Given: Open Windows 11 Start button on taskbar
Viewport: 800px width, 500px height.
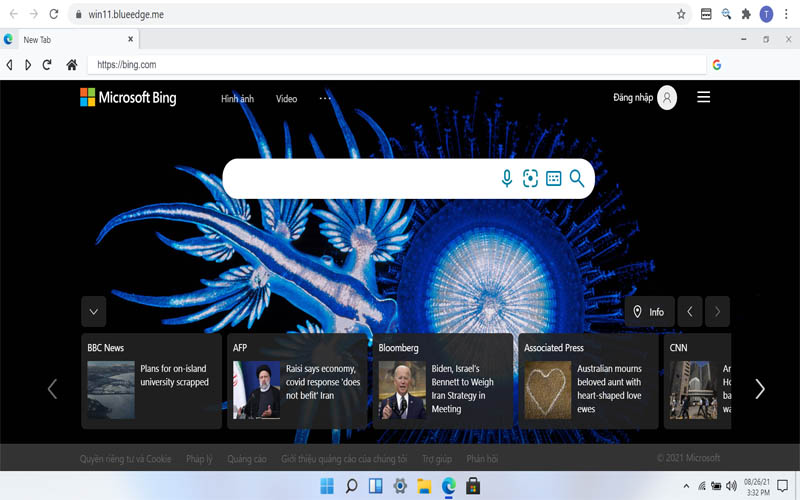Looking at the screenshot, I should (327, 486).
